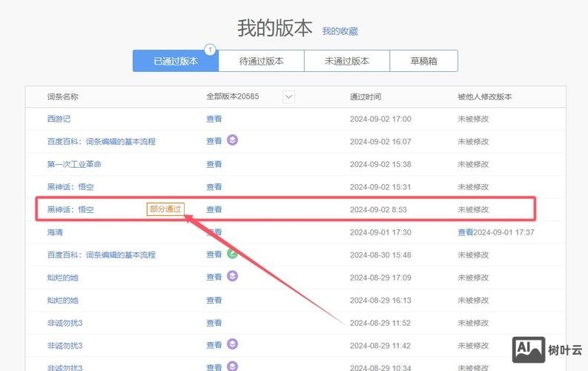Image resolution: width=588 pixels, height=371 pixels.
Task: Click the 部分通过 status badge
Action: pyautogui.click(x=165, y=209)
